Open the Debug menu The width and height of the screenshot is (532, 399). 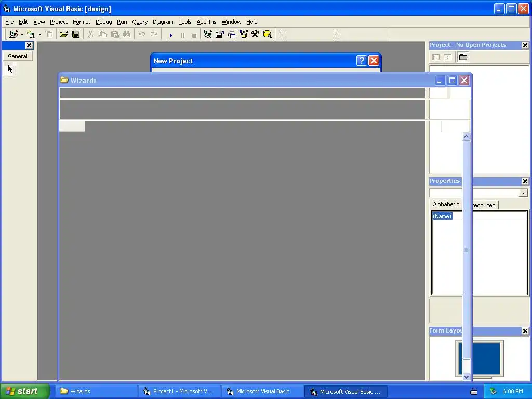tap(103, 22)
